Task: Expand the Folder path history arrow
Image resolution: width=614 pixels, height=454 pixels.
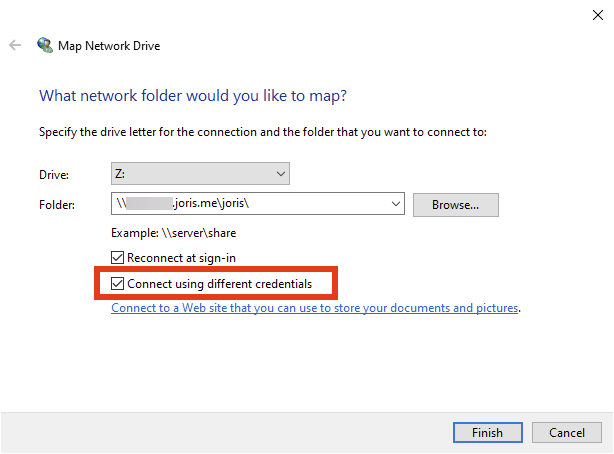Action: (x=394, y=205)
